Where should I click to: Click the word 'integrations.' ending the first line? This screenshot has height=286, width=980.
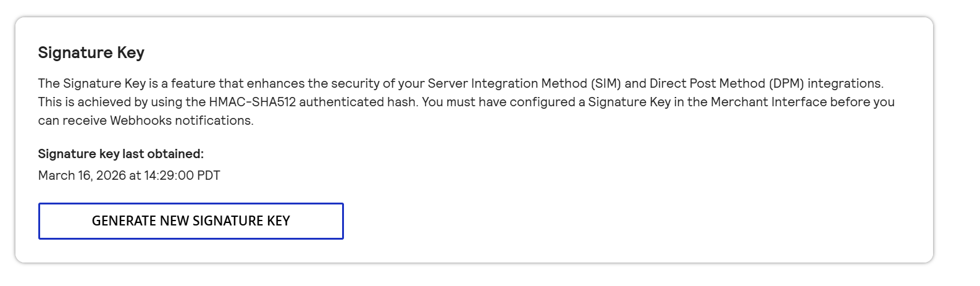tap(846, 83)
